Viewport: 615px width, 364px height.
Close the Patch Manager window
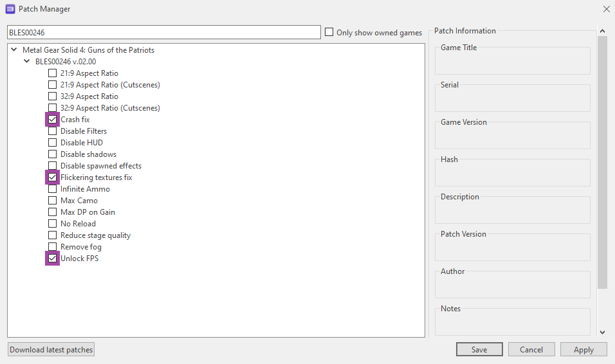(606, 9)
